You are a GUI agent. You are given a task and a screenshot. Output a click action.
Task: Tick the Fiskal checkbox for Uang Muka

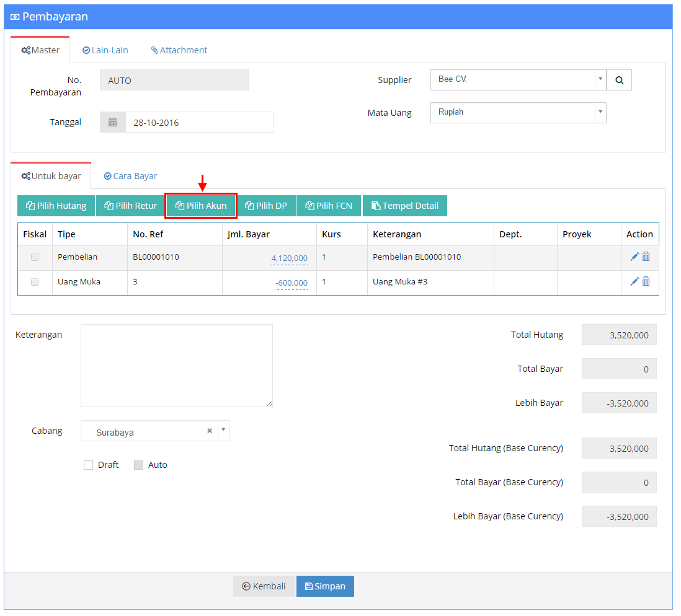35,283
